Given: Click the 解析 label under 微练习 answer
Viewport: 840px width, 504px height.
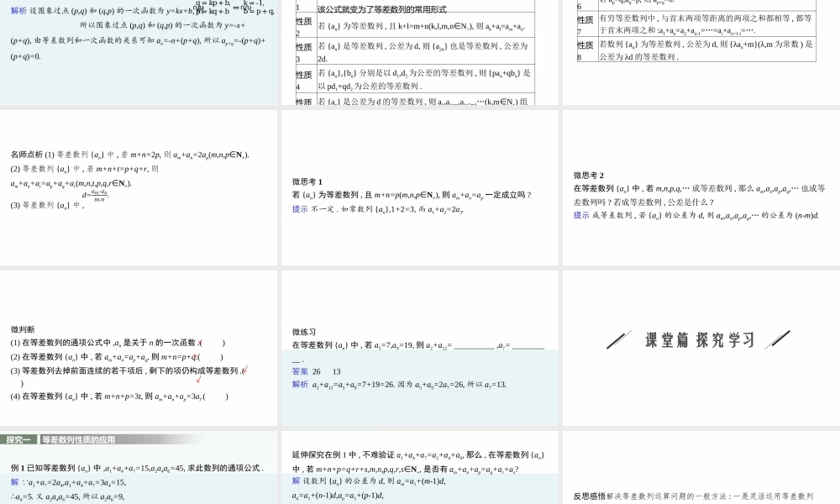Looking at the screenshot, I should point(300,384).
